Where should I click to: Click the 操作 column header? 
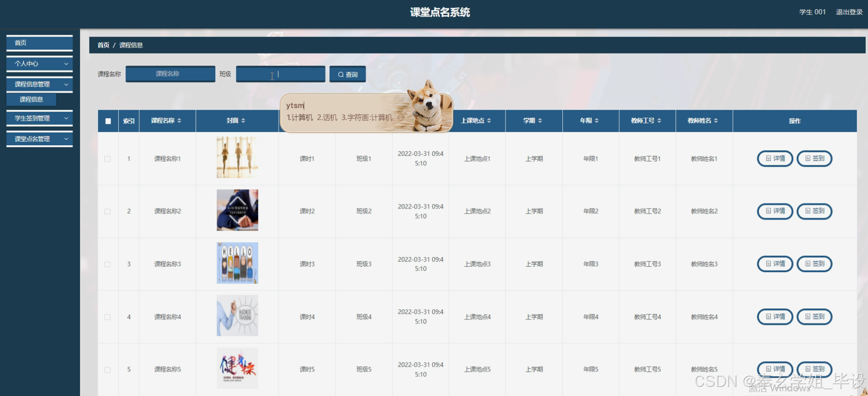tap(795, 121)
